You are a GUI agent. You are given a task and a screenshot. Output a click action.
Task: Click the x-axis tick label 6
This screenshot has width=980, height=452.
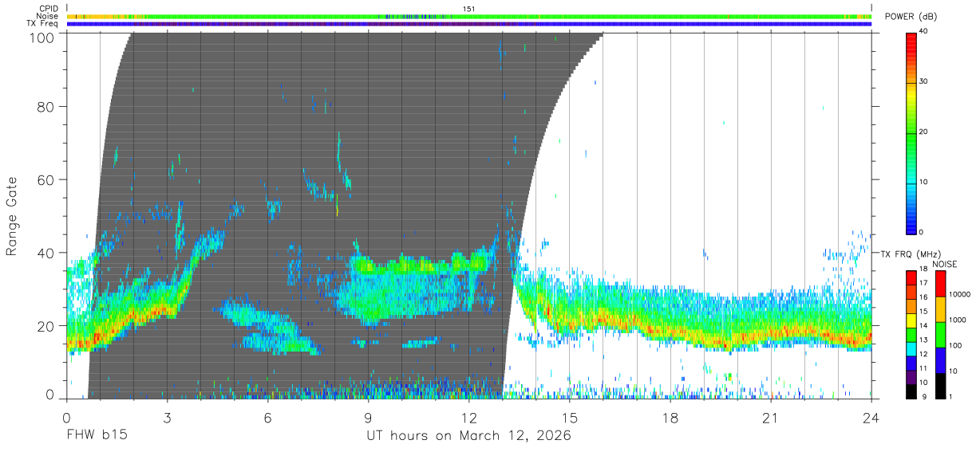267,419
